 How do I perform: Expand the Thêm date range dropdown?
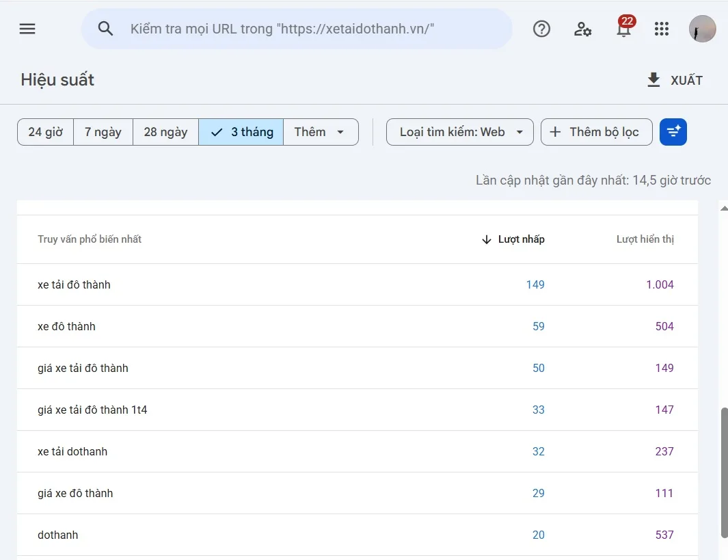pos(321,132)
